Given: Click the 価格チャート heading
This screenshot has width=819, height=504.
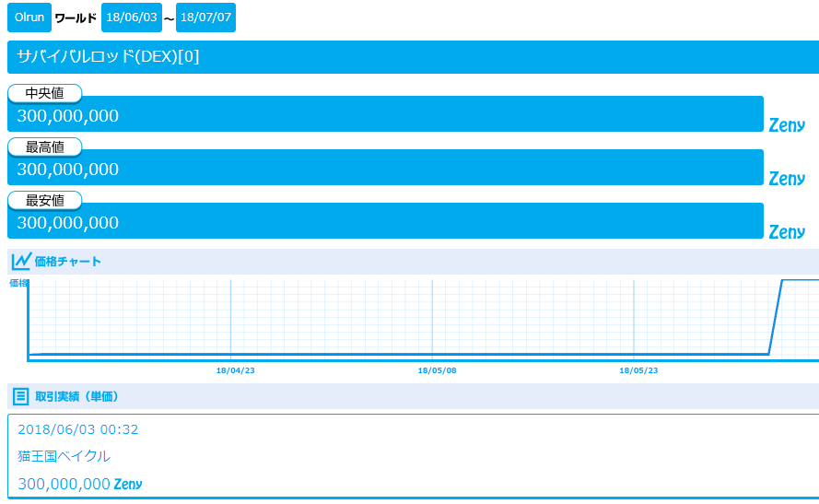Looking at the screenshot, I should coord(68,262).
